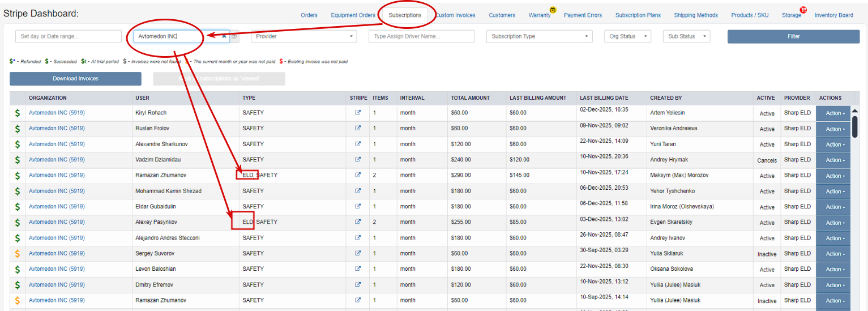Open the Subscription Type dropdown
The height and width of the screenshot is (311, 868).
tap(539, 36)
